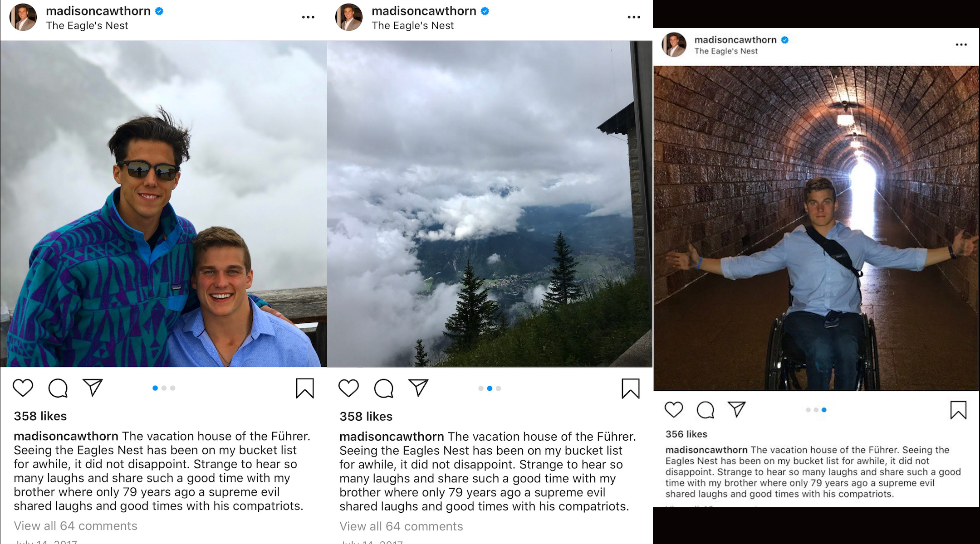Share the tunnel photo post
This screenshot has height=544, width=980.
pyautogui.click(x=737, y=409)
